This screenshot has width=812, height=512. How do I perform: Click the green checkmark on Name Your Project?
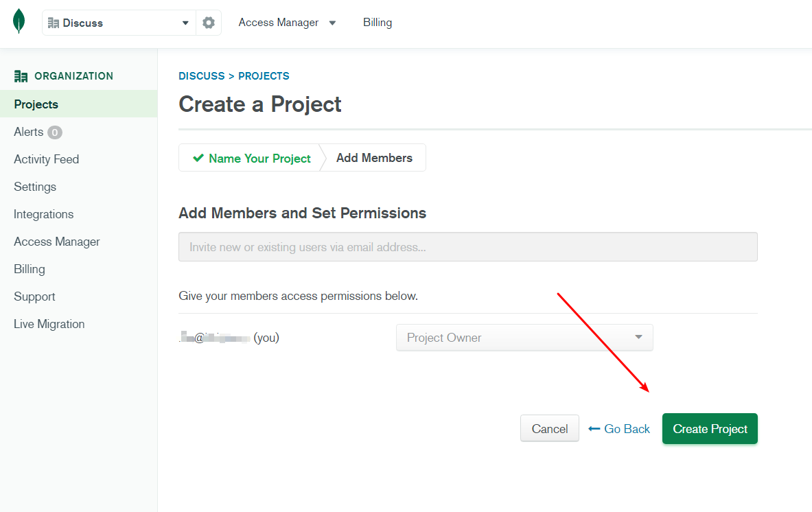198,158
